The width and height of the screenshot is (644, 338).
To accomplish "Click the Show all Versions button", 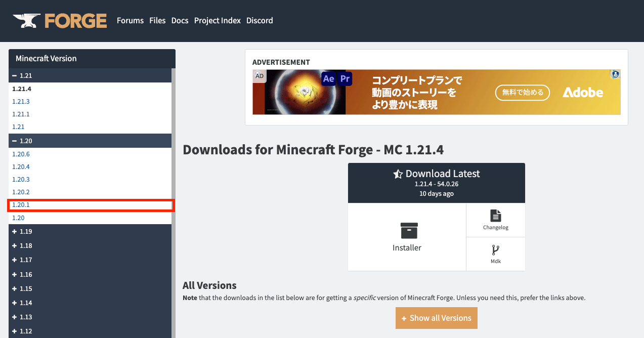I will (437, 318).
